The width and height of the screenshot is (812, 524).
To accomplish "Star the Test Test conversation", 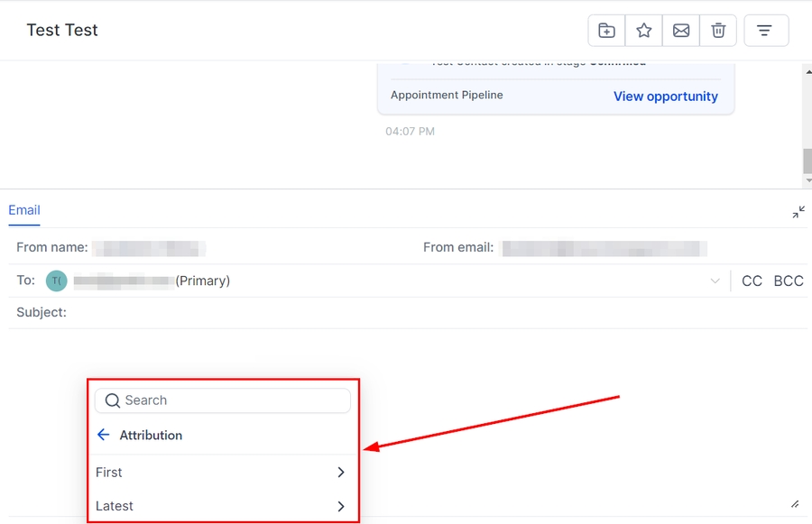I will [x=644, y=31].
